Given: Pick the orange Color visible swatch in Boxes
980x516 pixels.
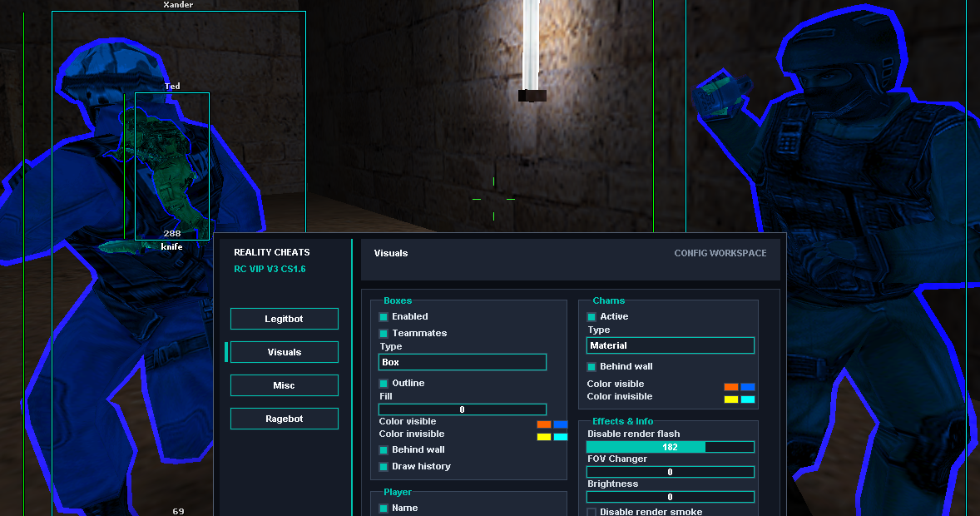Looking at the screenshot, I should click(x=544, y=424).
